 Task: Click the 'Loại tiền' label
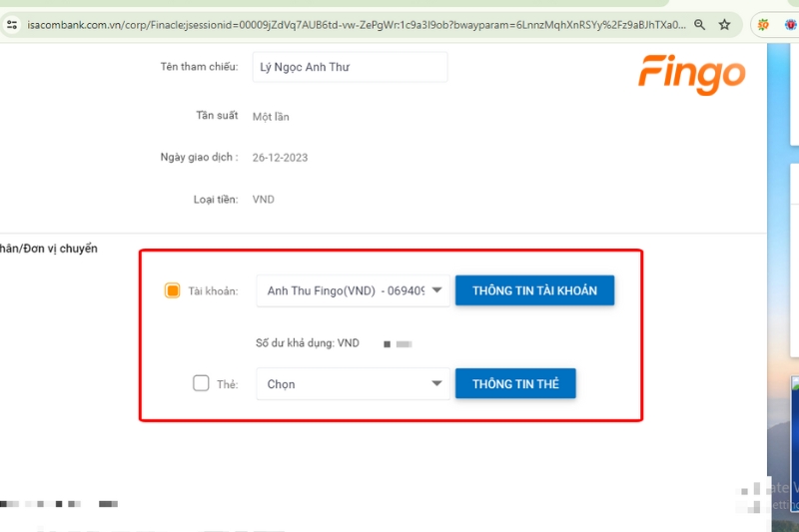216,199
